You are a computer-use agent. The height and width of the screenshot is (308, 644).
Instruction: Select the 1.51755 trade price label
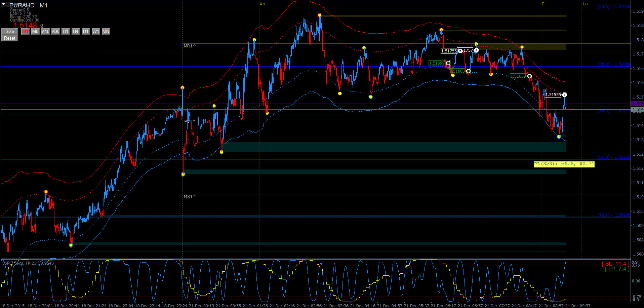(x=449, y=51)
